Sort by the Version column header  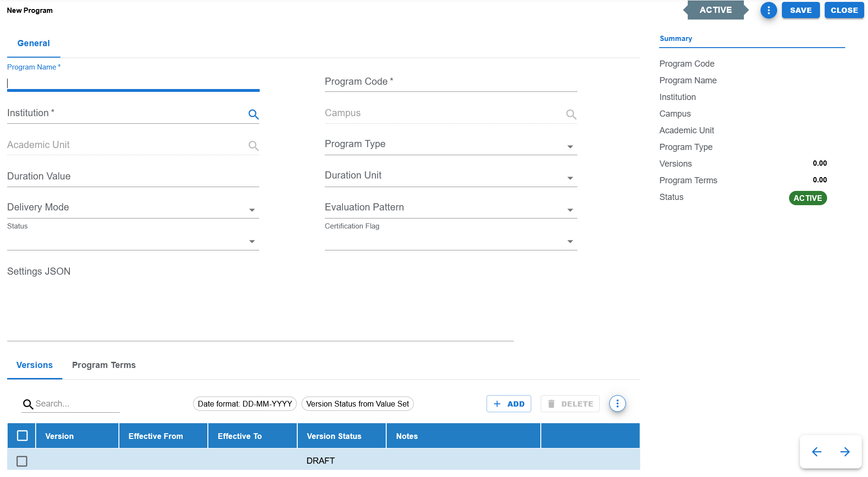(77, 436)
